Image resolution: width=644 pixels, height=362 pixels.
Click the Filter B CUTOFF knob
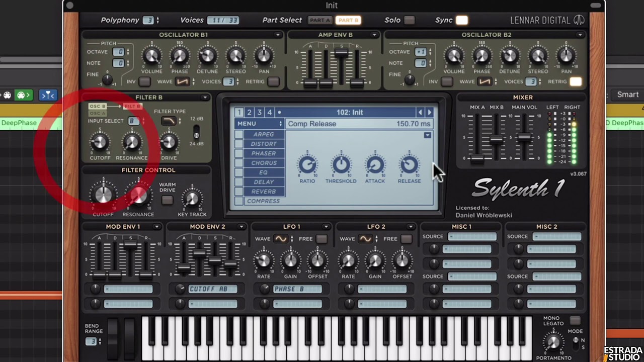click(x=100, y=142)
